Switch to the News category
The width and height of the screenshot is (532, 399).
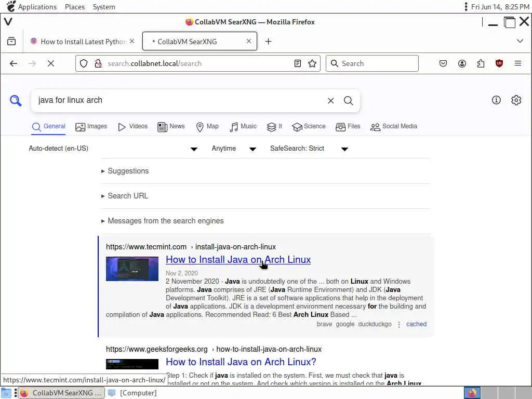click(171, 127)
